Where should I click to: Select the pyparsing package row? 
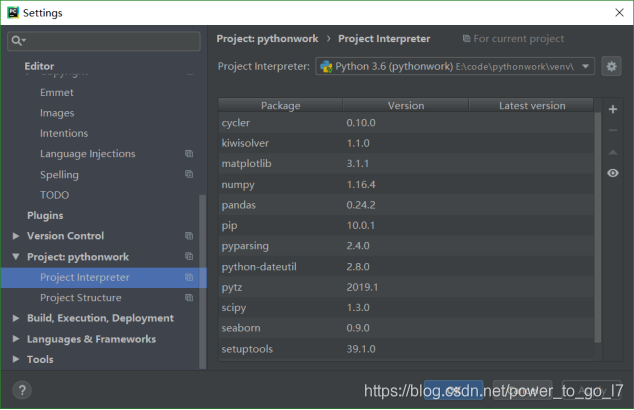pos(406,246)
